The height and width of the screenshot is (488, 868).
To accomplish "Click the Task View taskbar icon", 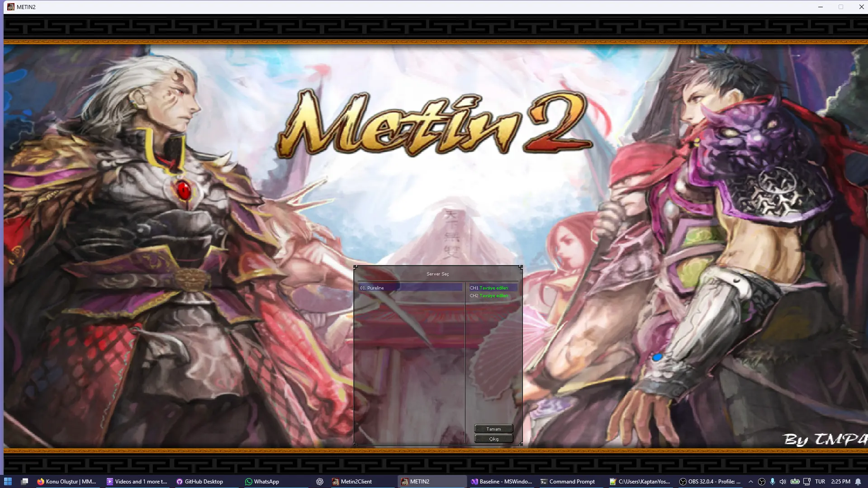I will click(x=25, y=482).
